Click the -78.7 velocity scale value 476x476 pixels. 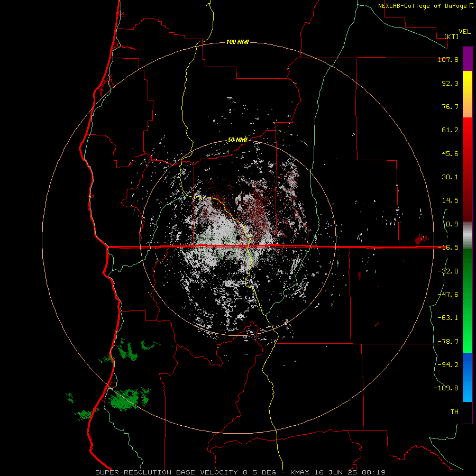[x=448, y=342]
